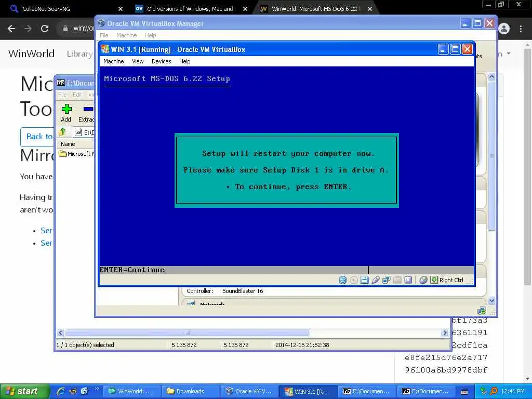The width and height of the screenshot is (532, 399).
Task: Click the 7-Zip window title icon
Action: coord(61,83)
